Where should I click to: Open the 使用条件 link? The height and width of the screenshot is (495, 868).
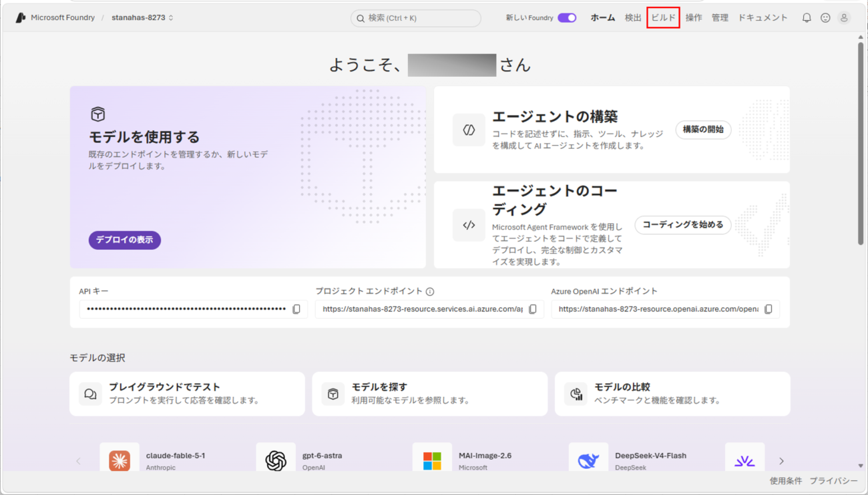click(x=786, y=481)
